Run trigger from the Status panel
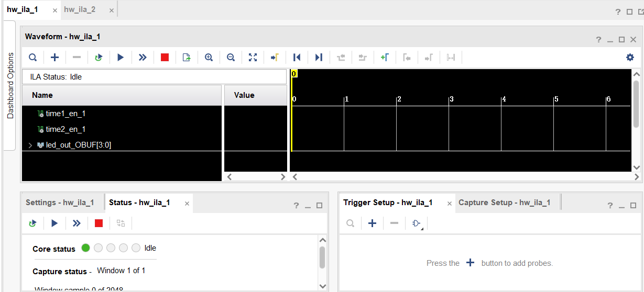 coord(54,223)
